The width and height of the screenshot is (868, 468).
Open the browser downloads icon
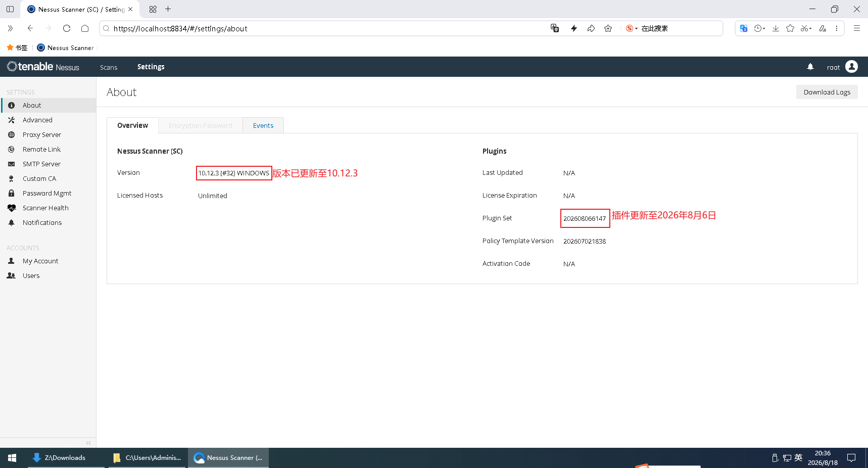pos(776,28)
